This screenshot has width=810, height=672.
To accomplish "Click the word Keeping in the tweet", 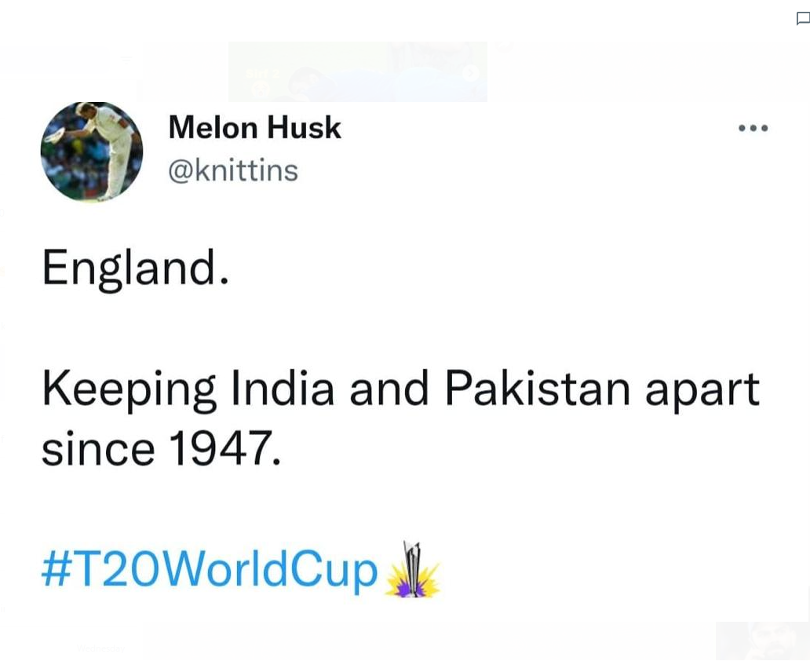I will coord(129,390).
